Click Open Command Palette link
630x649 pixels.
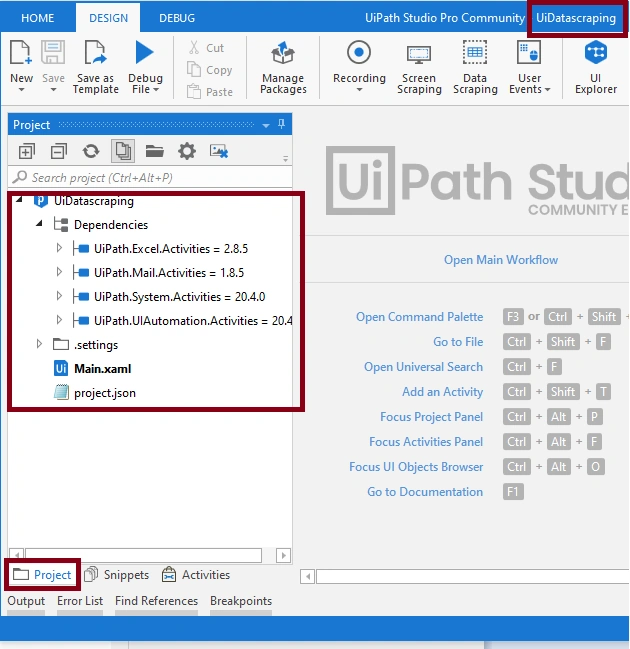pos(419,317)
